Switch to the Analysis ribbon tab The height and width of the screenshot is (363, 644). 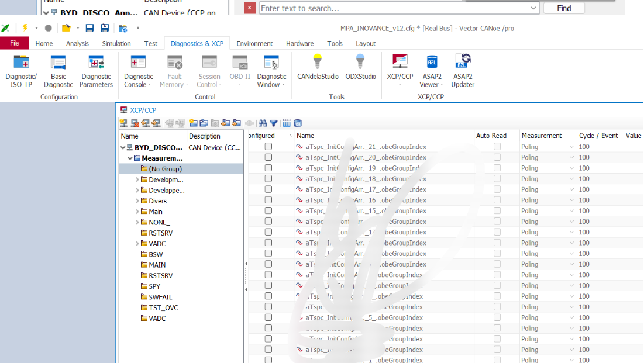(77, 43)
